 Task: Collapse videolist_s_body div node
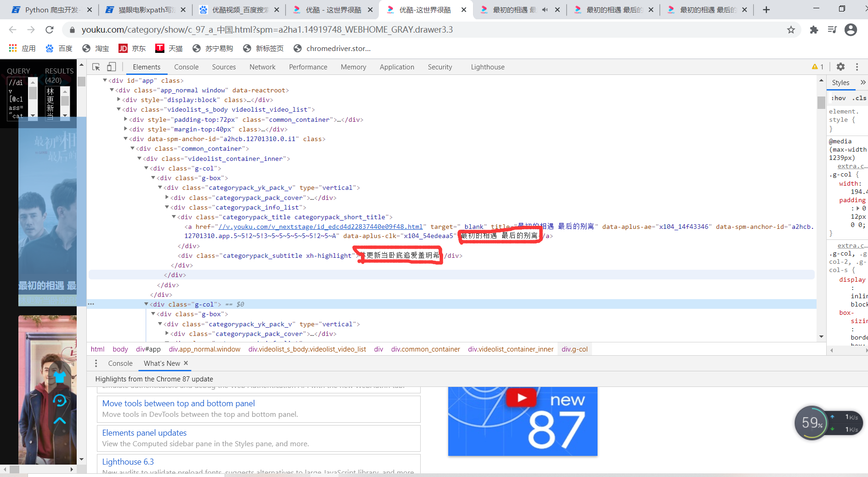pyautogui.click(x=118, y=109)
